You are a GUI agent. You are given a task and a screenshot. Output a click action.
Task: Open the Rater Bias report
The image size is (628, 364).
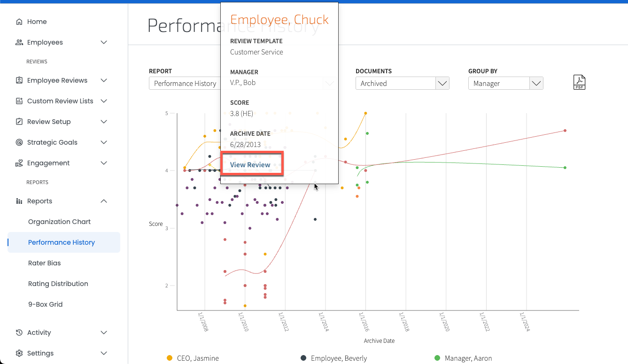pyautogui.click(x=45, y=263)
